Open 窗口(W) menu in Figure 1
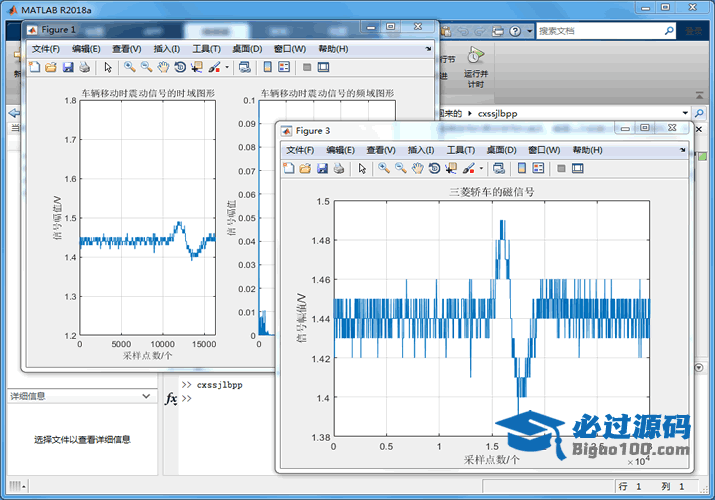This screenshot has width=715, height=500. pyautogui.click(x=290, y=49)
